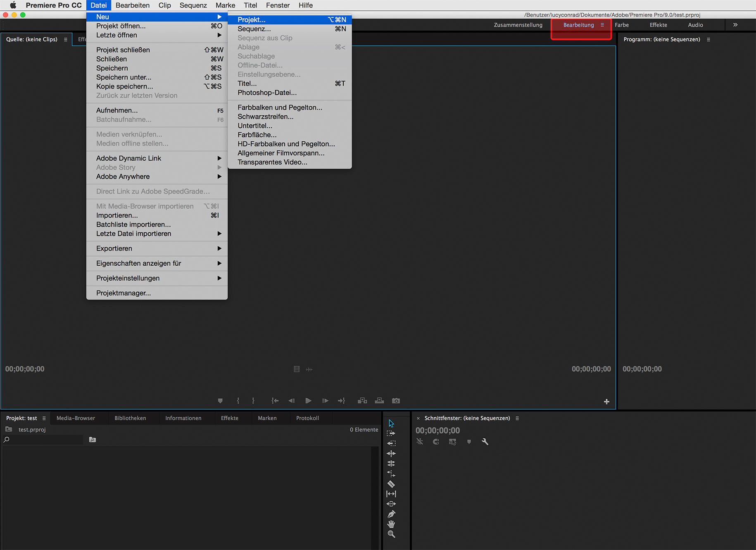Switch to the Zusammenstellung workspace
The width and height of the screenshot is (756, 550).
(x=518, y=25)
